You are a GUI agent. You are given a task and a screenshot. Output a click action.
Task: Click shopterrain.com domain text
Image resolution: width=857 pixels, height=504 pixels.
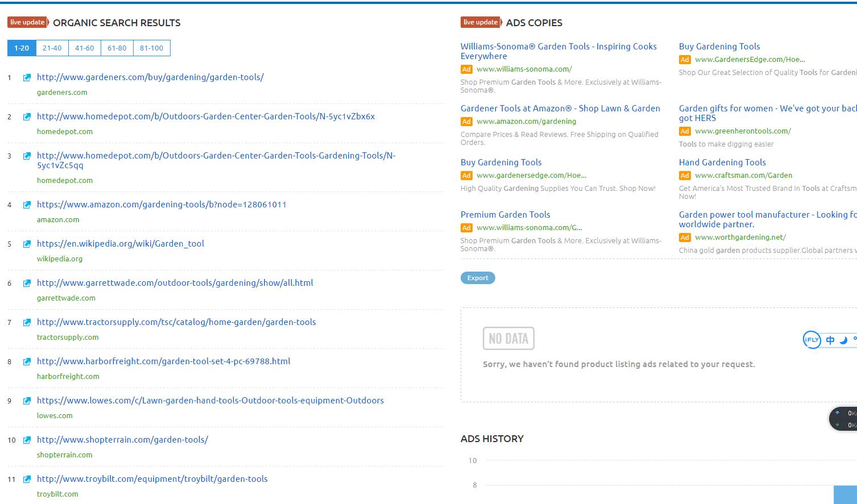coord(64,455)
